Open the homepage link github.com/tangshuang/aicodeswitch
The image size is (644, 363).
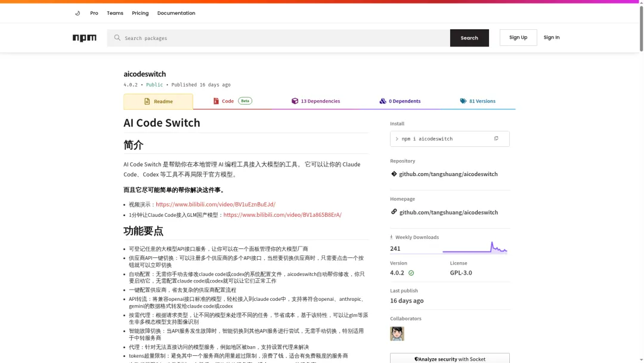448,212
